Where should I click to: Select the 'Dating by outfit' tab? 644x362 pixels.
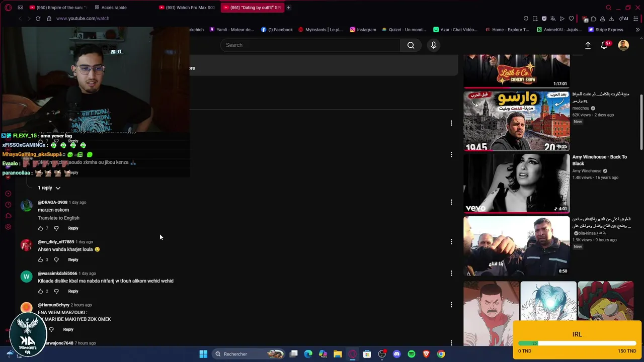click(252, 8)
